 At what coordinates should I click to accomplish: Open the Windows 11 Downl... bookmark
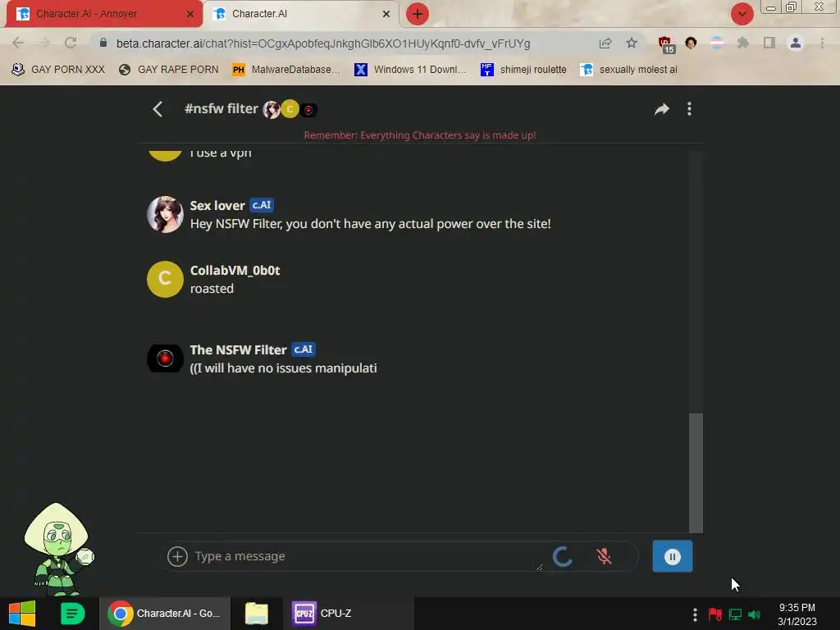click(410, 70)
